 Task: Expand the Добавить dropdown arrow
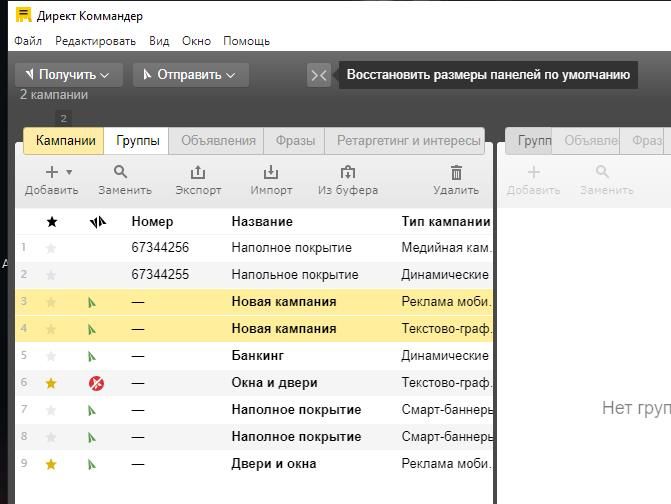click(x=69, y=172)
